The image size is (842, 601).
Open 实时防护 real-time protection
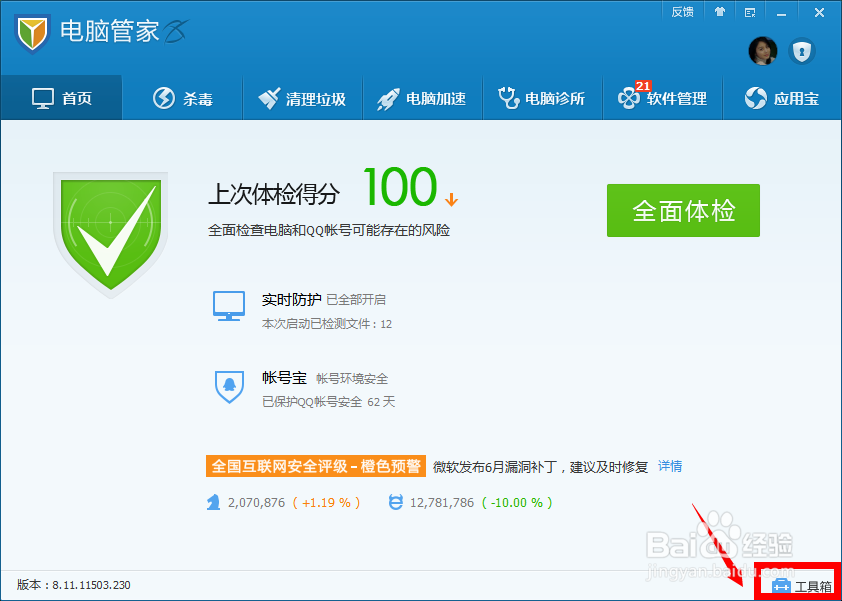[x=292, y=300]
